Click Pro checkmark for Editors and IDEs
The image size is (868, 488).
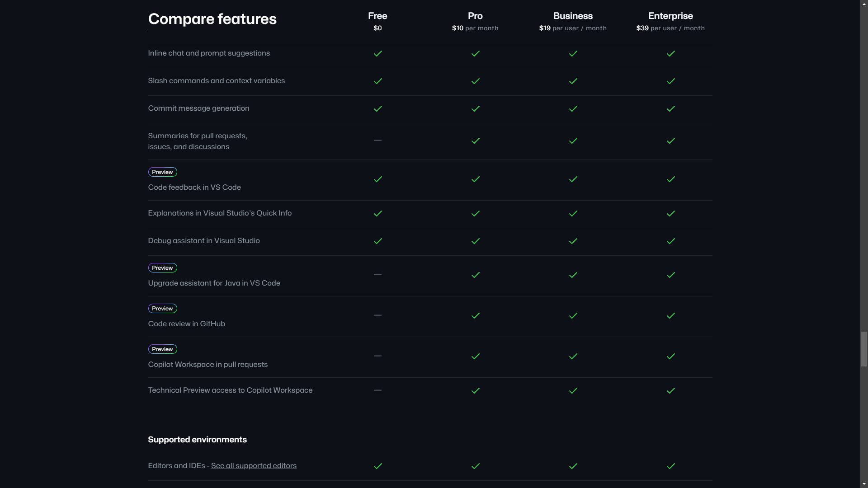(x=475, y=466)
